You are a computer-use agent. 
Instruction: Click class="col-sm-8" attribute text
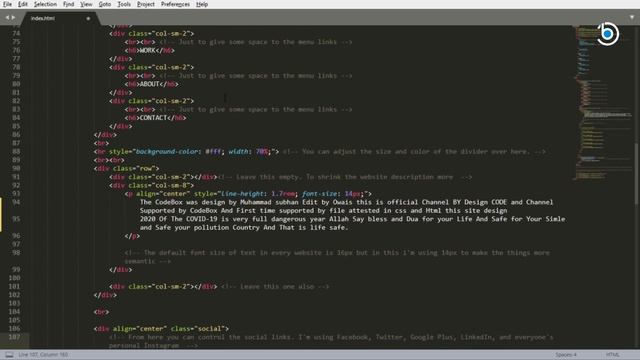(159, 185)
